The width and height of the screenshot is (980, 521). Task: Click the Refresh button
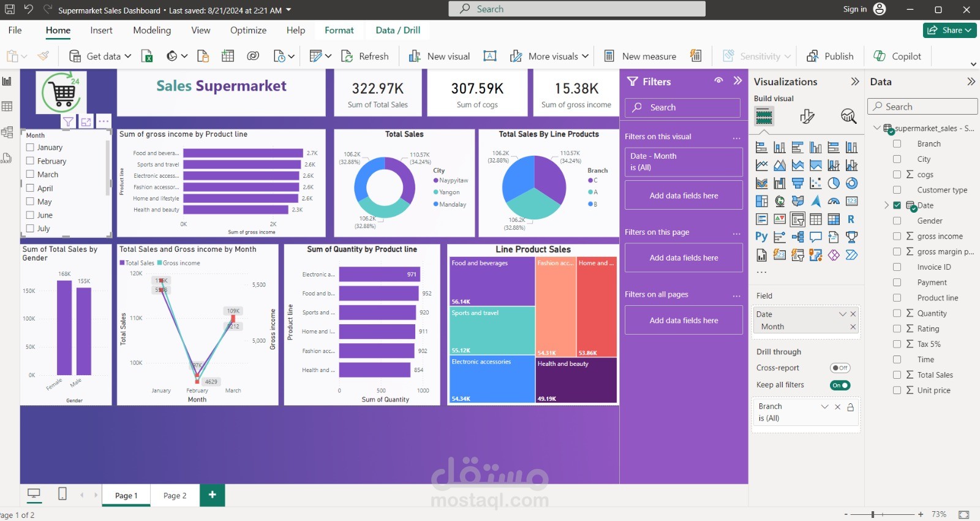tap(365, 56)
